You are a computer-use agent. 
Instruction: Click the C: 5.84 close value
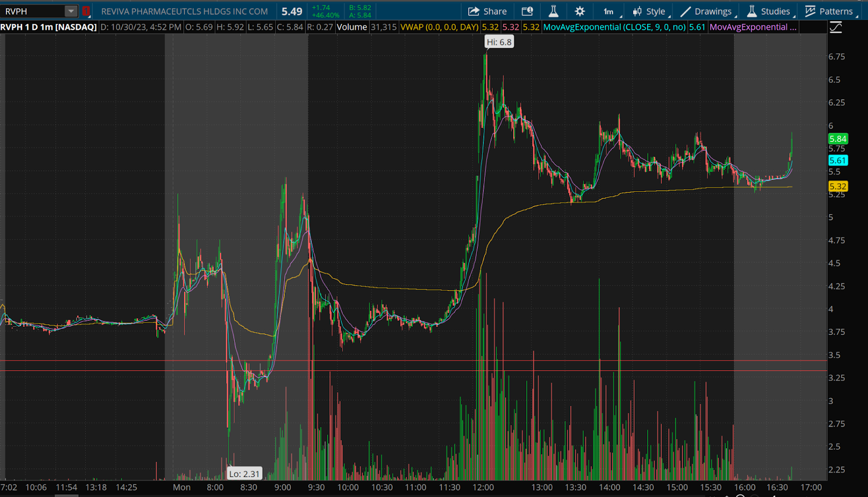coord(290,27)
